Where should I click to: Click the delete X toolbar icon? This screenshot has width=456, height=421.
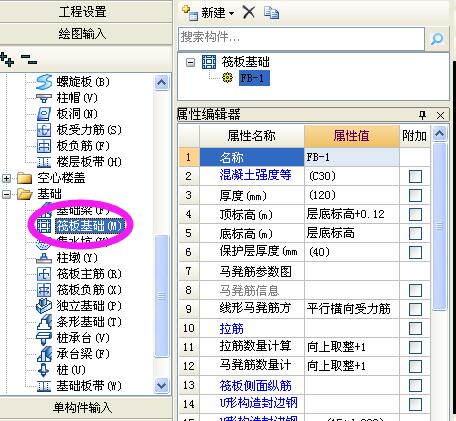coord(249,13)
